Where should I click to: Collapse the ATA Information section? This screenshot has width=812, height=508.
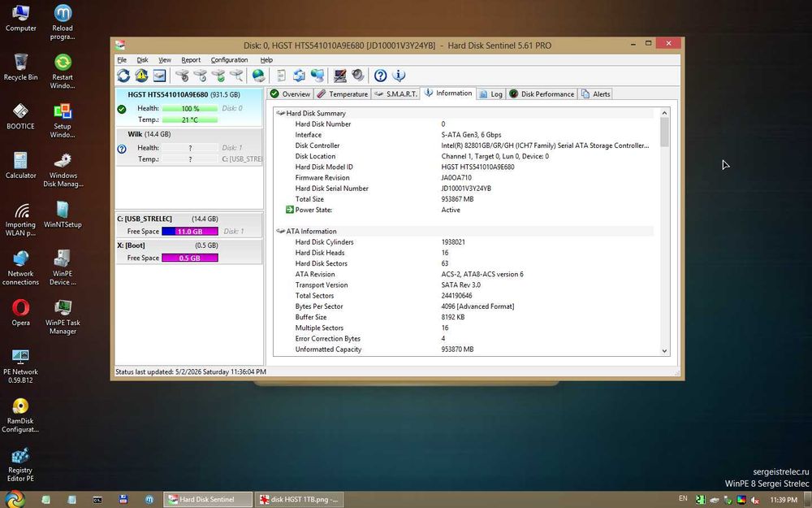click(x=280, y=231)
